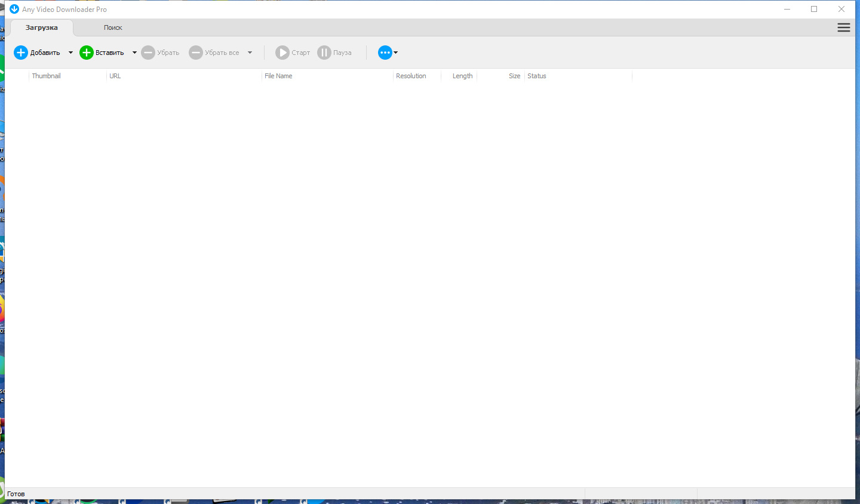Open the hamburger main menu
The image size is (860, 504).
click(x=844, y=27)
